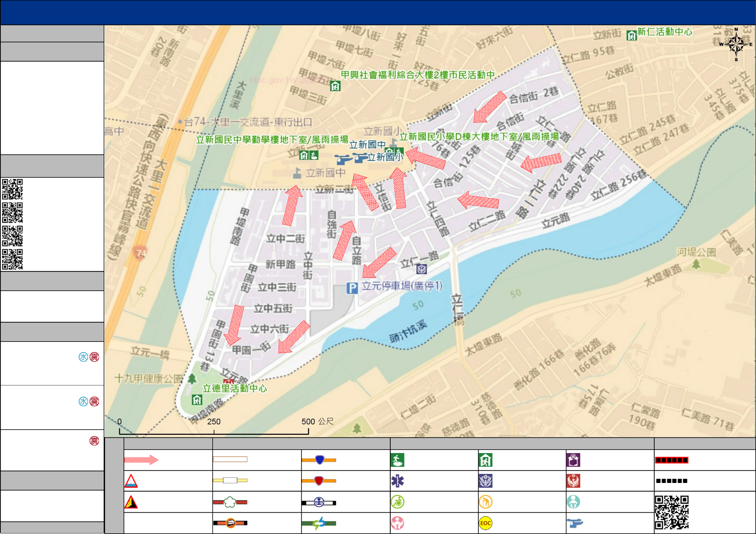The width and height of the screenshot is (756, 534).
Task: Click the 立元停車場(廣停1) label
Action: click(402, 286)
